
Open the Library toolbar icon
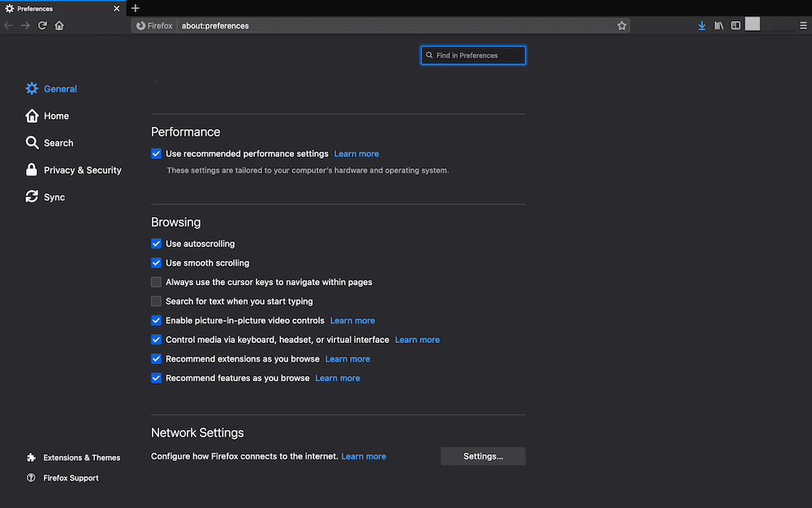point(719,25)
